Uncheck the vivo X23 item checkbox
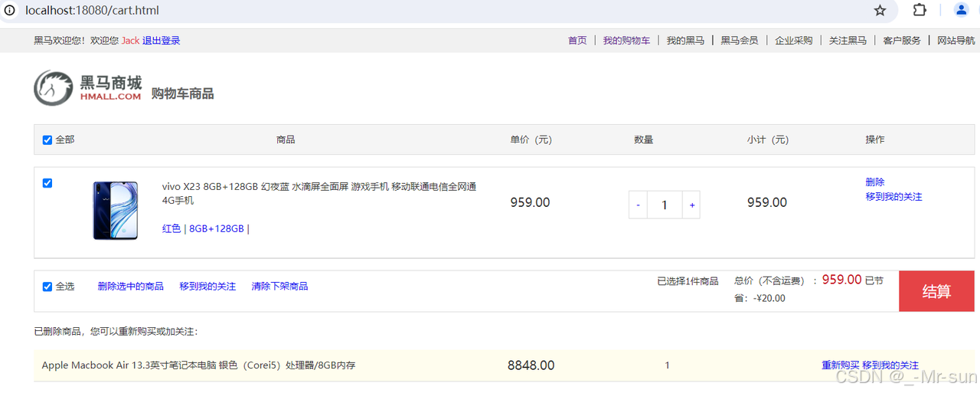The width and height of the screenshot is (980, 393). point(47,183)
